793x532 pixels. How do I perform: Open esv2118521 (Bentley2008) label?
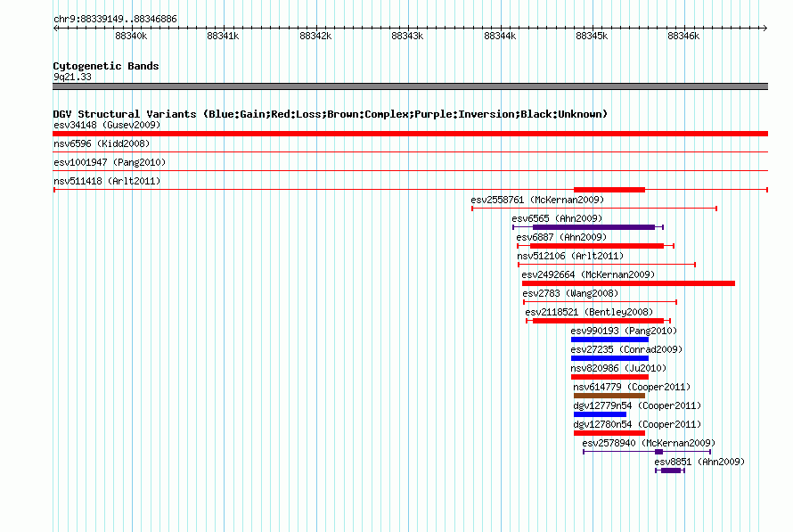[x=589, y=312]
